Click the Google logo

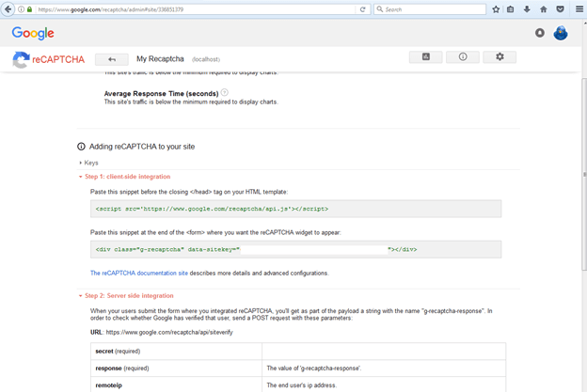pyautogui.click(x=33, y=33)
